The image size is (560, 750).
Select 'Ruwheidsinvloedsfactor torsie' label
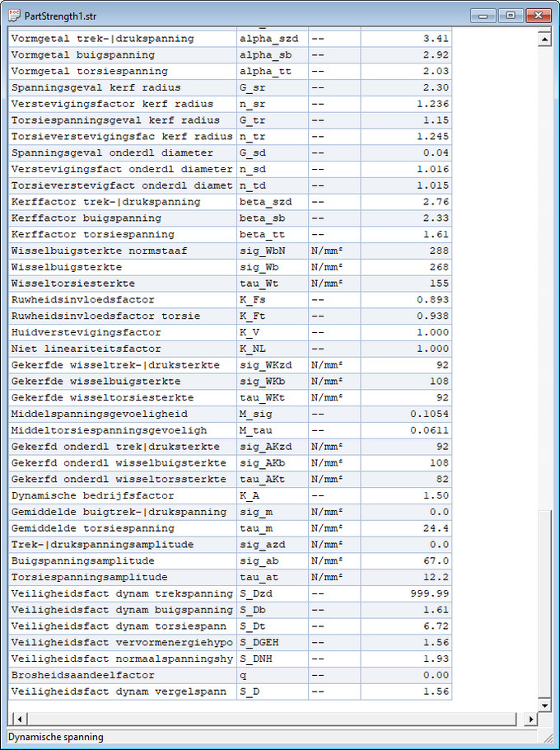coord(105,316)
